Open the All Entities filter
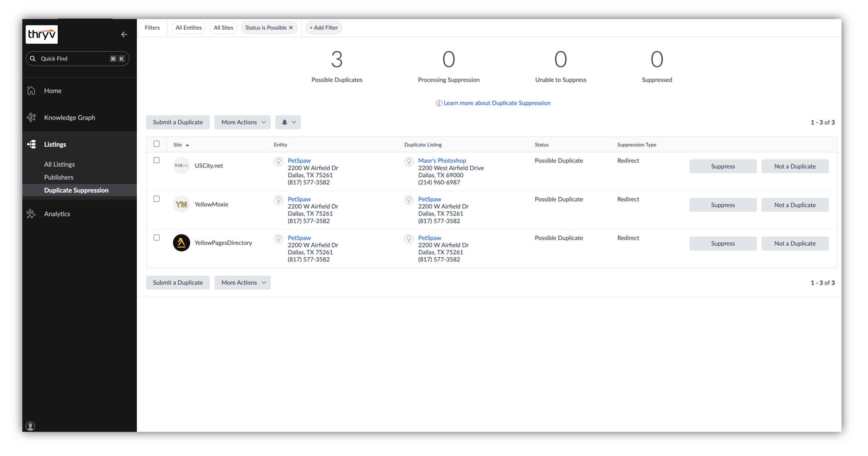This screenshot has width=868, height=456. [188, 28]
